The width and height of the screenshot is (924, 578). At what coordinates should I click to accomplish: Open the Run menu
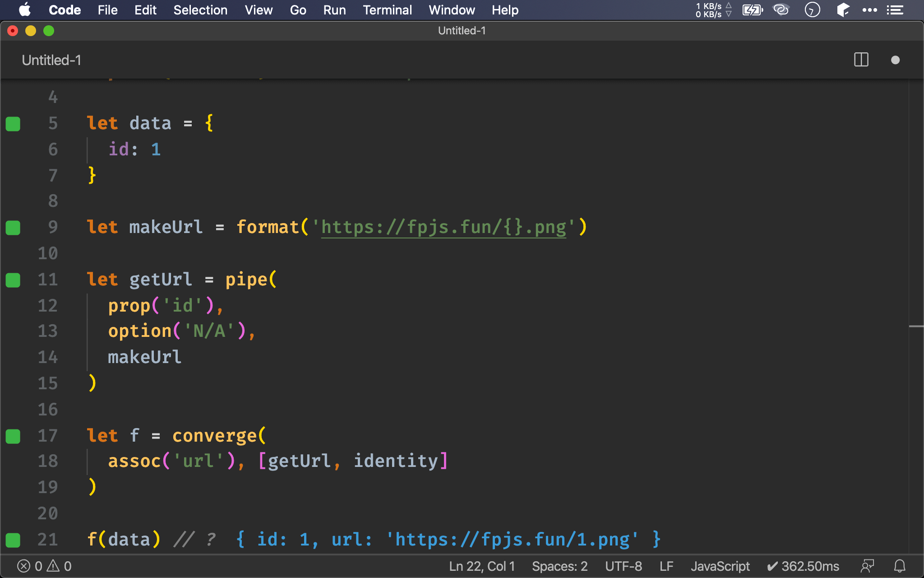(334, 10)
